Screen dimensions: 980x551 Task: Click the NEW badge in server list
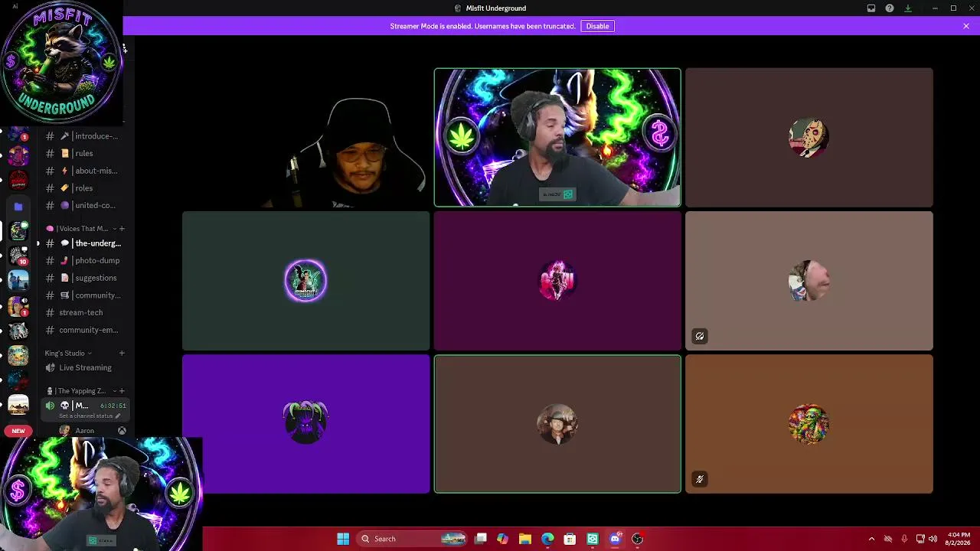click(18, 431)
